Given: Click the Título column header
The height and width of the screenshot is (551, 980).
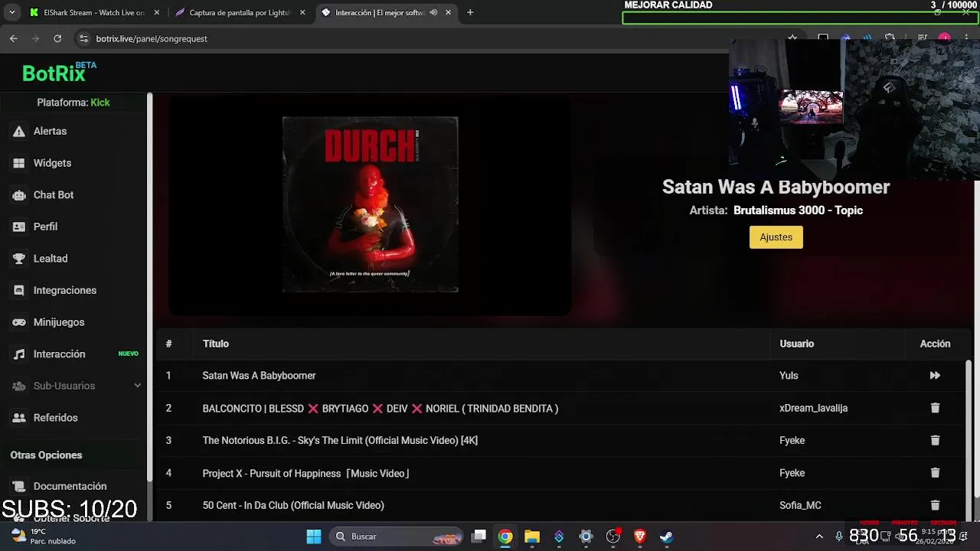Looking at the screenshot, I should click(216, 344).
